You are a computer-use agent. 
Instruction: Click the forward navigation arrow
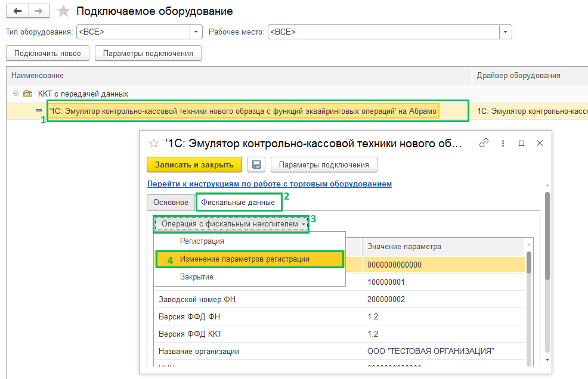39,11
